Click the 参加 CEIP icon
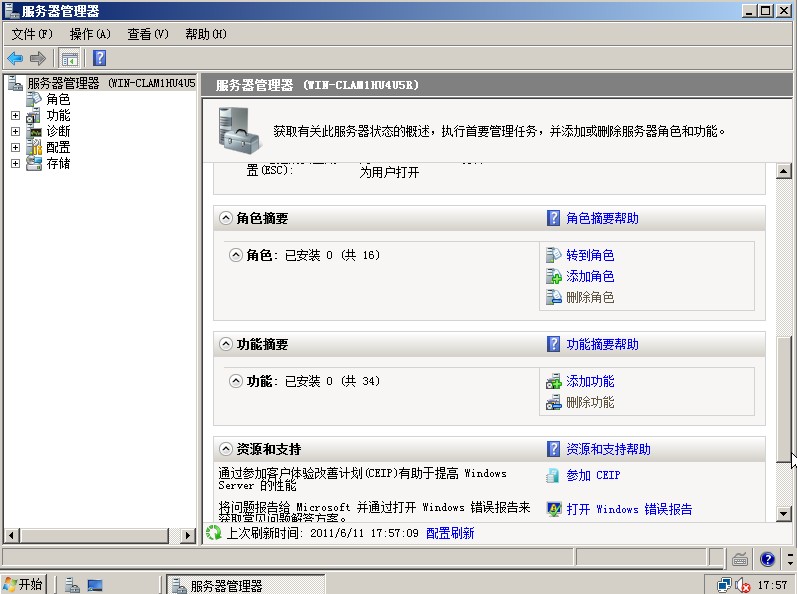 point(553,475)
